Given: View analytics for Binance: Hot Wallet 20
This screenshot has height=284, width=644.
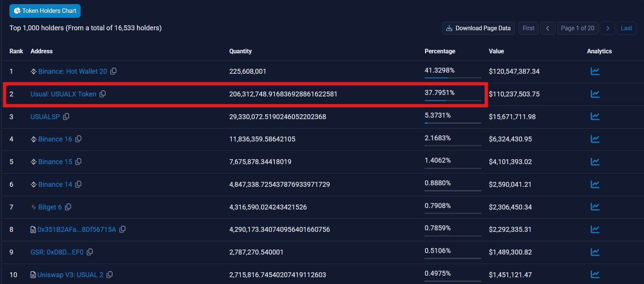Looking at the screenshot, I should [x=595, y=71].
